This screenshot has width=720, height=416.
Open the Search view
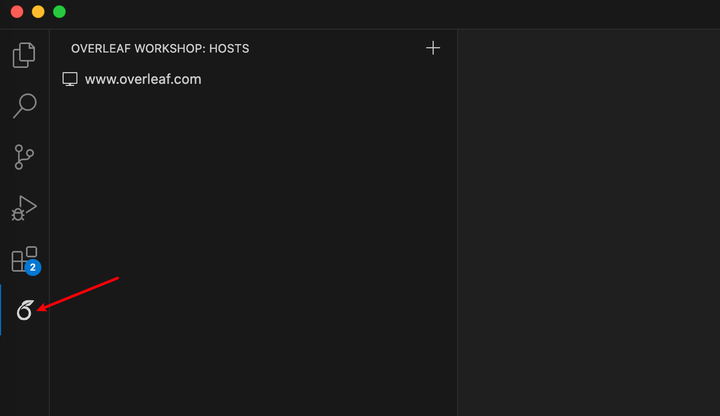[x=24, y=105]
